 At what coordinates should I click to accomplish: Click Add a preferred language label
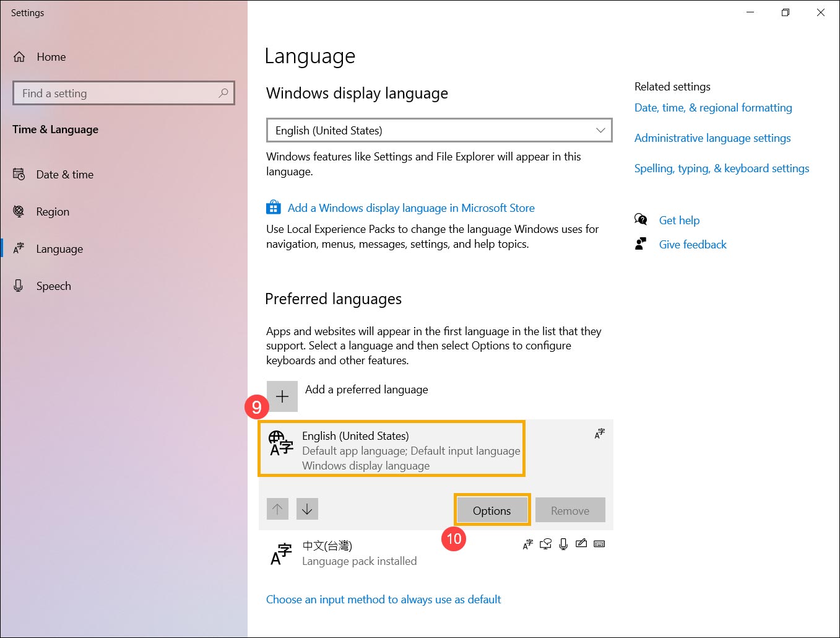pyautogui.click(x=366, y=390)
